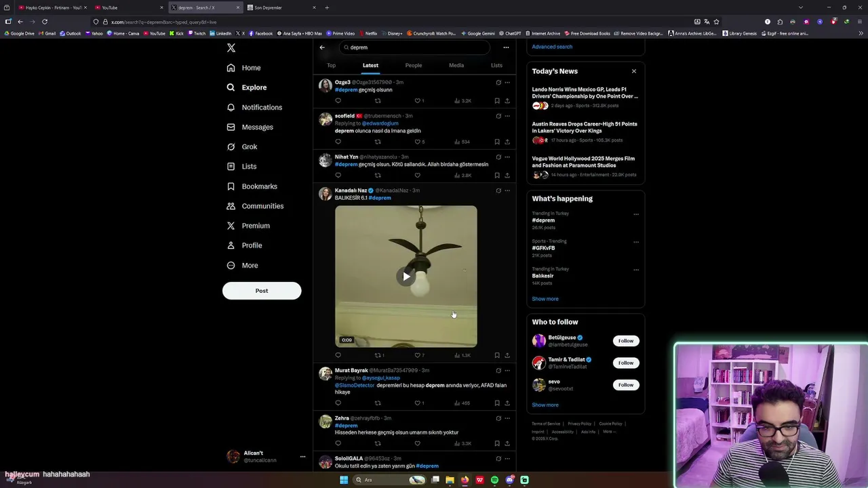Click Show more under What's happening
This screenshot has width=868, height=488.
[545, 299]
